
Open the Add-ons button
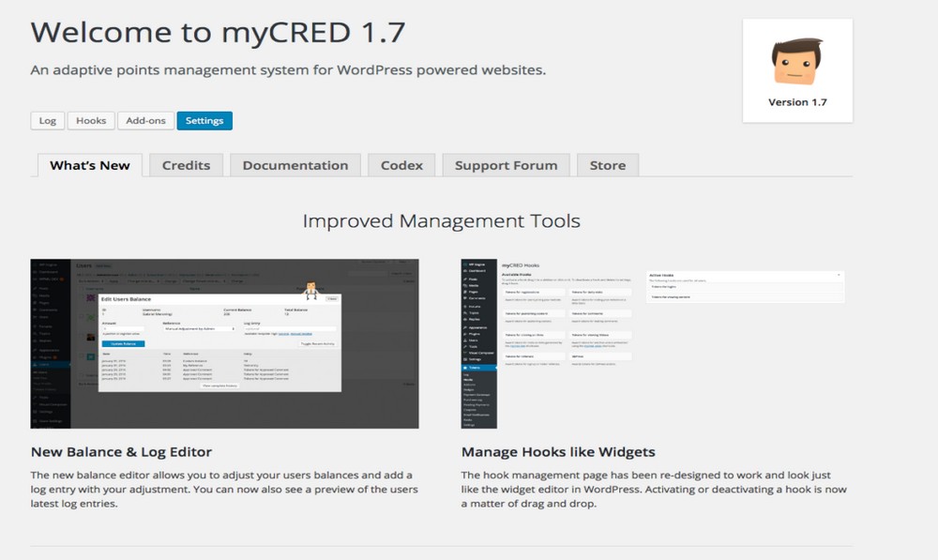click(145, 121)
